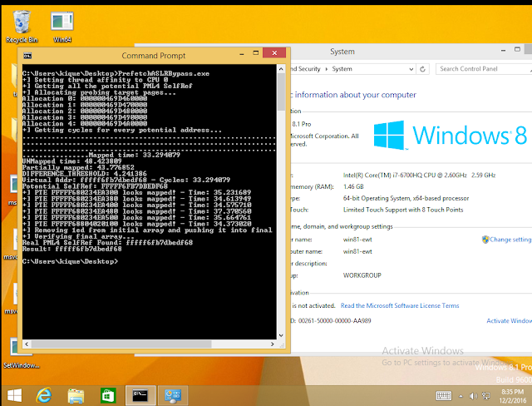Click the network tray icon
Image resolution: width=532 pixels, height=406 pixels.
pos(486,396)
